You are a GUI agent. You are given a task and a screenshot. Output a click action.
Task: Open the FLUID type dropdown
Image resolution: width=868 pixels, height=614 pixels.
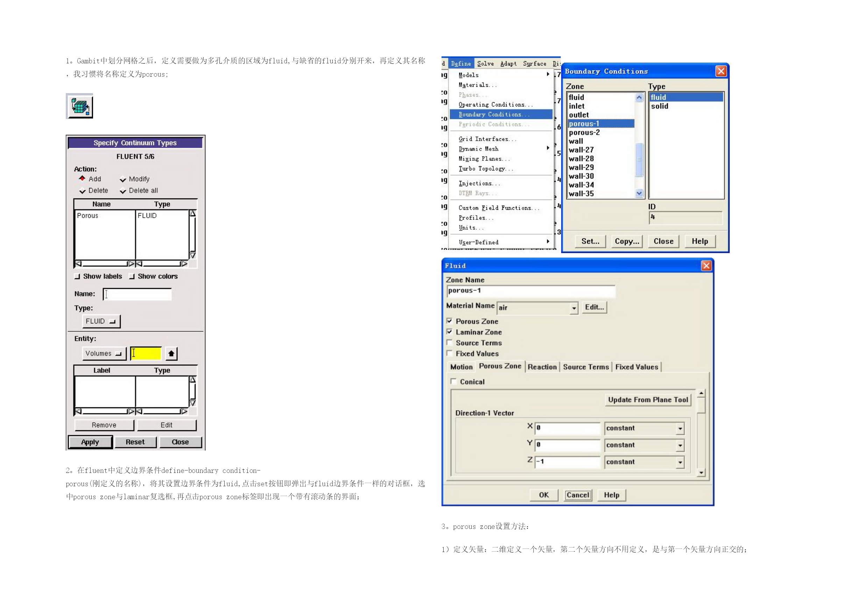point(101,321)
